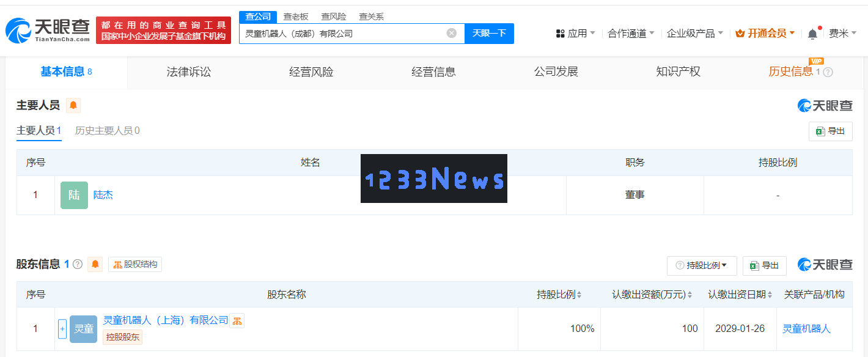The height and width of the screenshot is (357, 868).
Task: Open the 股权结构 button
Action: tap(135, 265)
